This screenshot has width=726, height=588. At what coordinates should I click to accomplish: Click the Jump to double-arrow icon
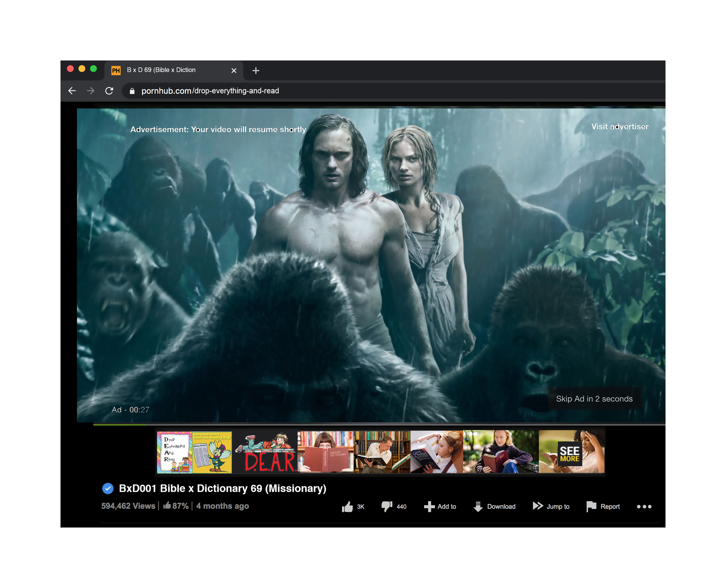(538, 506)
